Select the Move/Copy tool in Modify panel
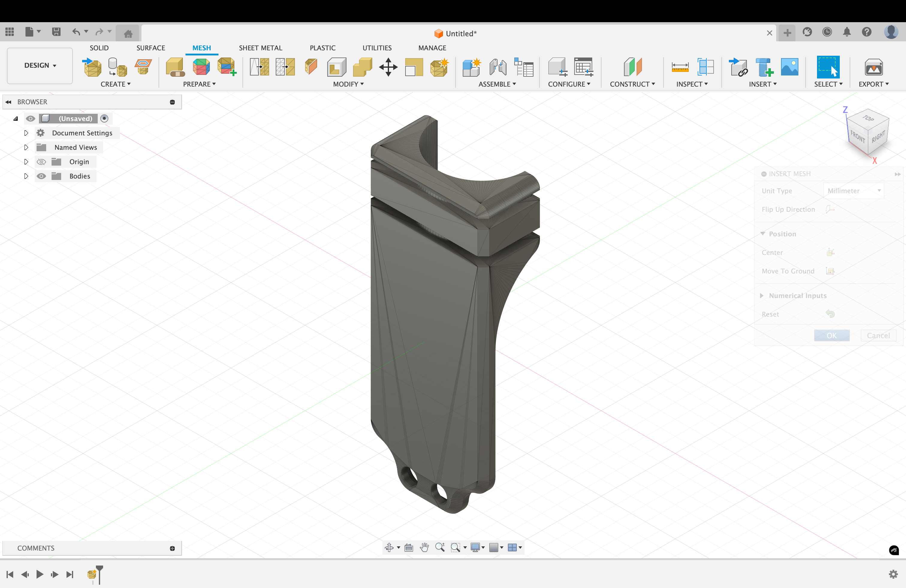 point(388,67)
